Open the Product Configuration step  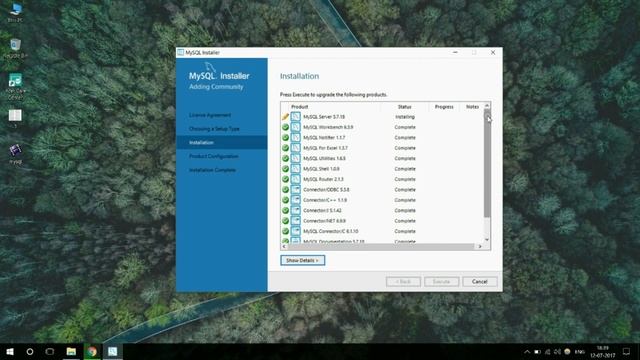pos(213,156)
